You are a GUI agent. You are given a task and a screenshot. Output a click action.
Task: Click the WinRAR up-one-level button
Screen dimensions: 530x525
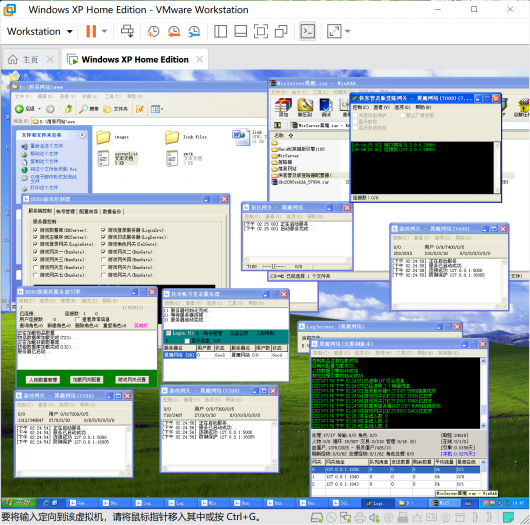pyautogui.click(x=278, y=125)
